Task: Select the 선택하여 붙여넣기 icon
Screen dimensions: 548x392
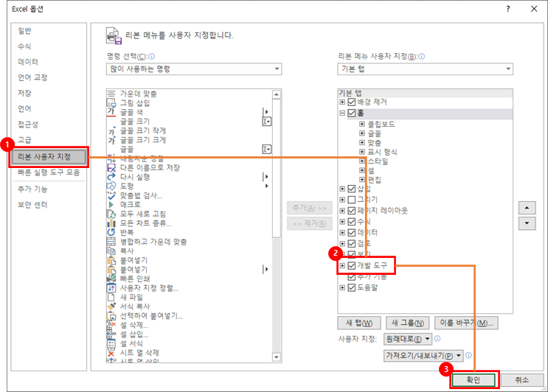Action: (111, 315)
